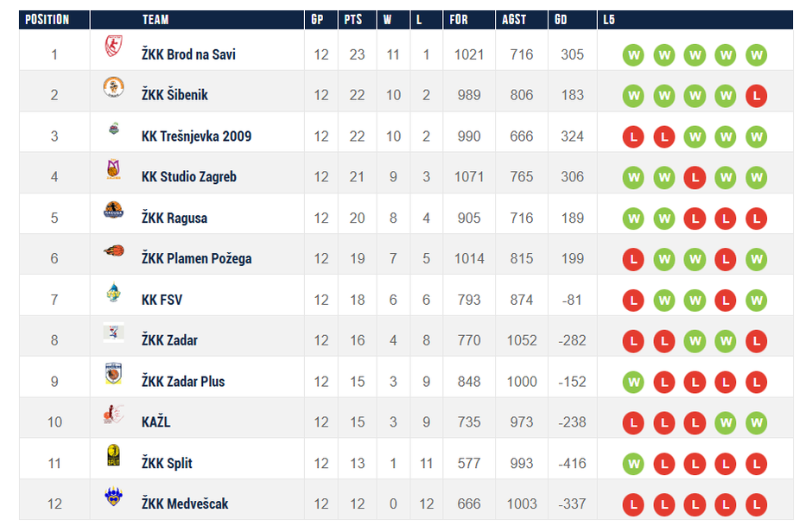Select the only win badge in ŽKK Split's row
The width and height of the screenshot is (812, 532).
point(633,464)
